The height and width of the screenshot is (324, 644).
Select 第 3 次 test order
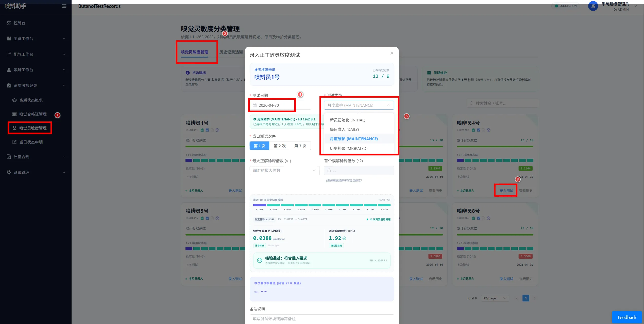(x=300, y=146)
